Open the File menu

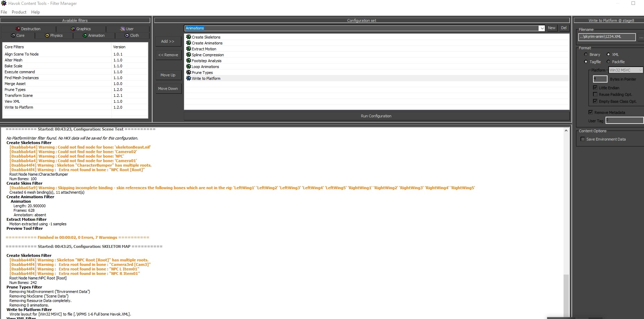[x=4, y=12]
